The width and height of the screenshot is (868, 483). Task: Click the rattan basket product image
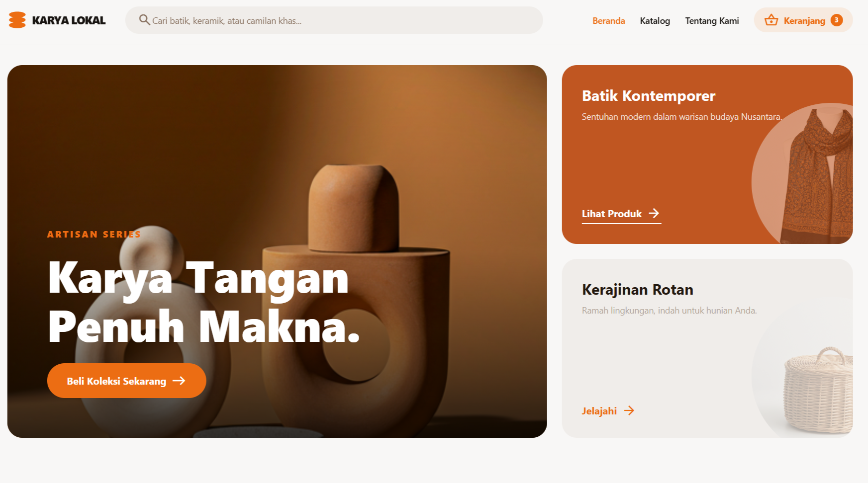[x=818, y=391]
